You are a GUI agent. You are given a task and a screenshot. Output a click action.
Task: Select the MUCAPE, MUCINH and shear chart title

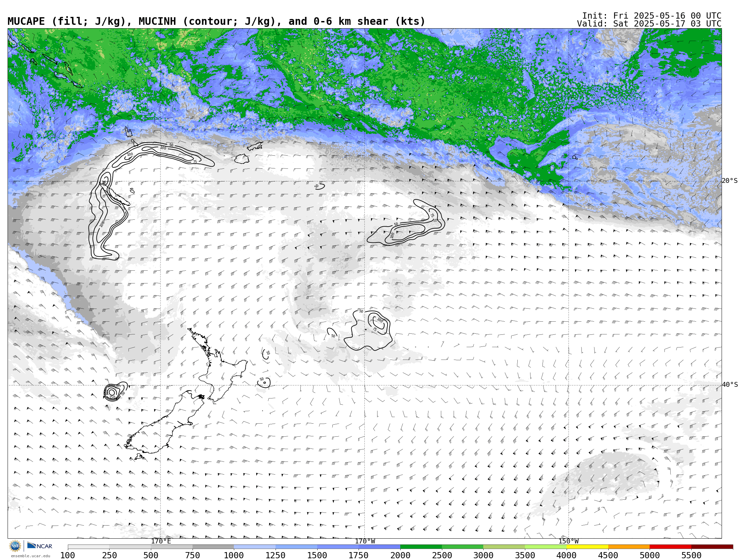pos(216,21)
